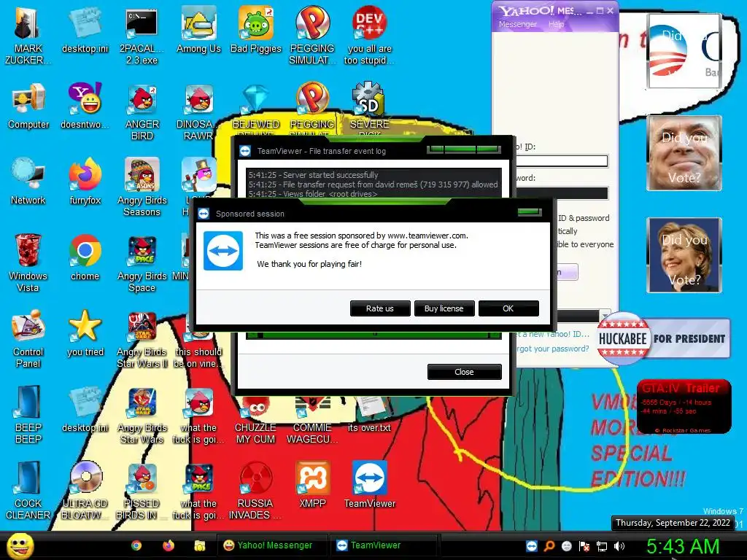This screenshot has width=747, height=560.
Task: Open the Help menu in Yahoo Messenger
Action: click(556, 24)
